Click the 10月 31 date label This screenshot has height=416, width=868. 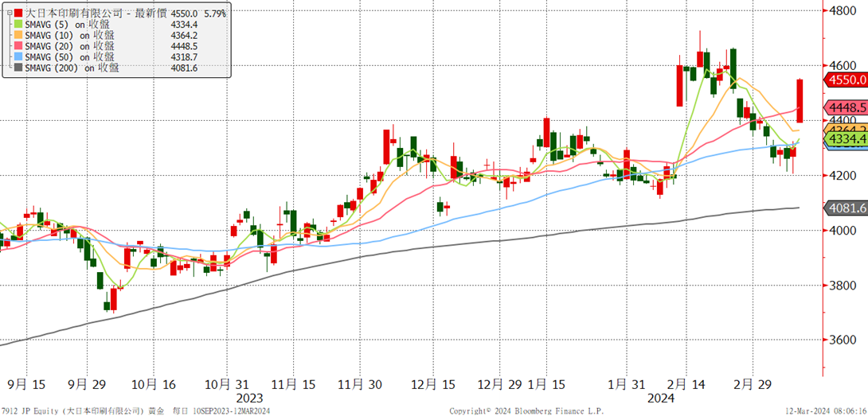228,383
